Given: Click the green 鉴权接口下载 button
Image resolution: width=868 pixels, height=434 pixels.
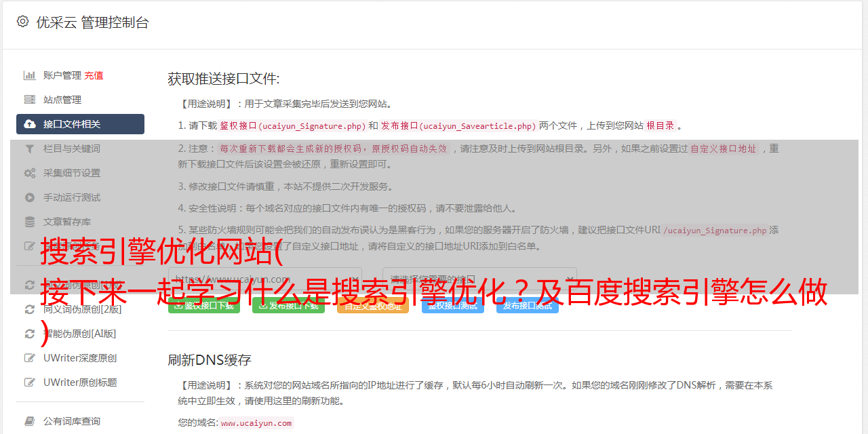Looking at the screenshot, I should tap(204, 306).
